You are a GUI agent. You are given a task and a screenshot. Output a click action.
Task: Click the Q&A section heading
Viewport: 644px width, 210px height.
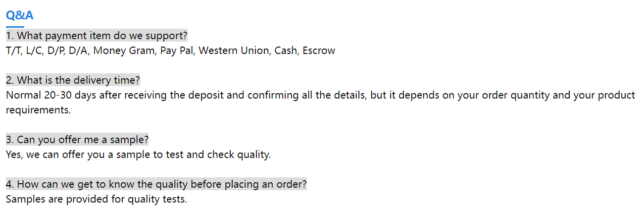click(x=20, y=15)
